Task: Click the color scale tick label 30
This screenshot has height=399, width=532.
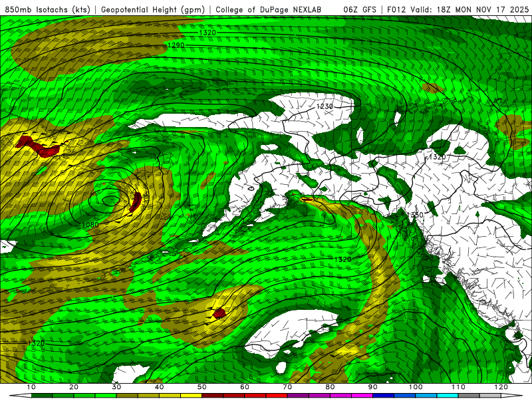Action: coord(116,387)
